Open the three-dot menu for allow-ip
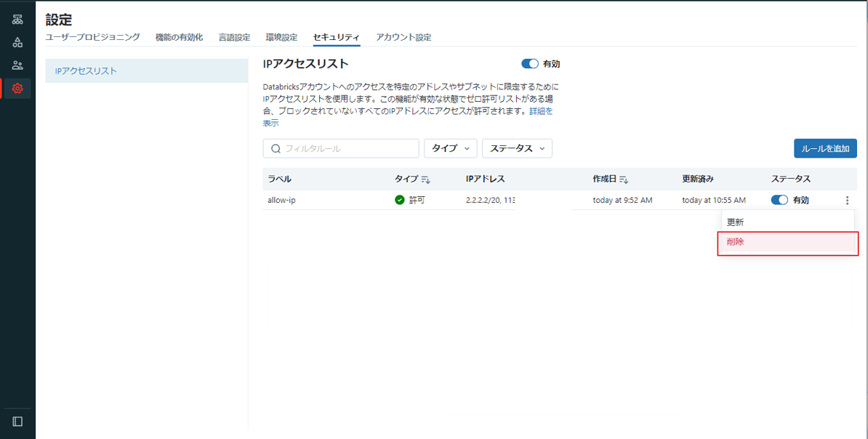Image resolution: width=868 pixels, height=439 pixels. [847, 201]
